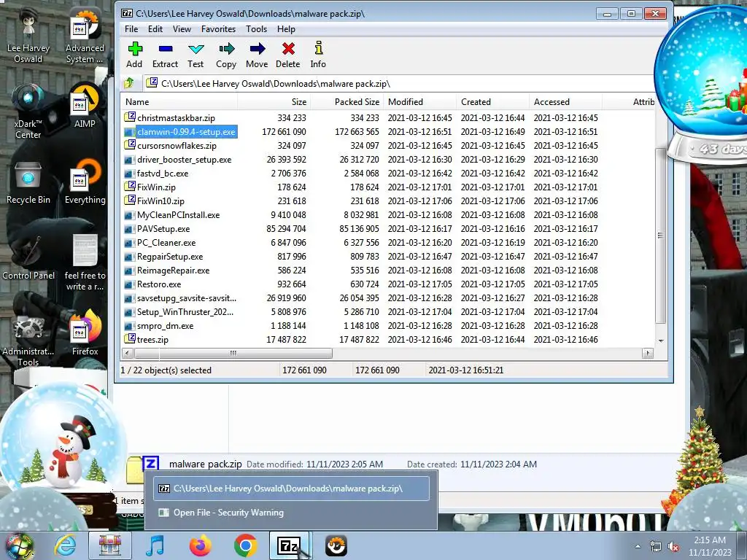Delete selection with the red X icon

point(287,55)
